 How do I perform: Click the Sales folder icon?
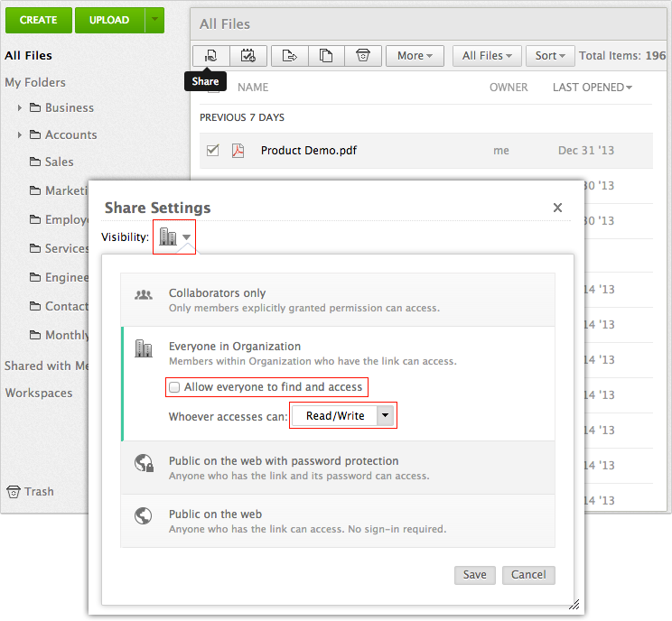coord(35,162)
